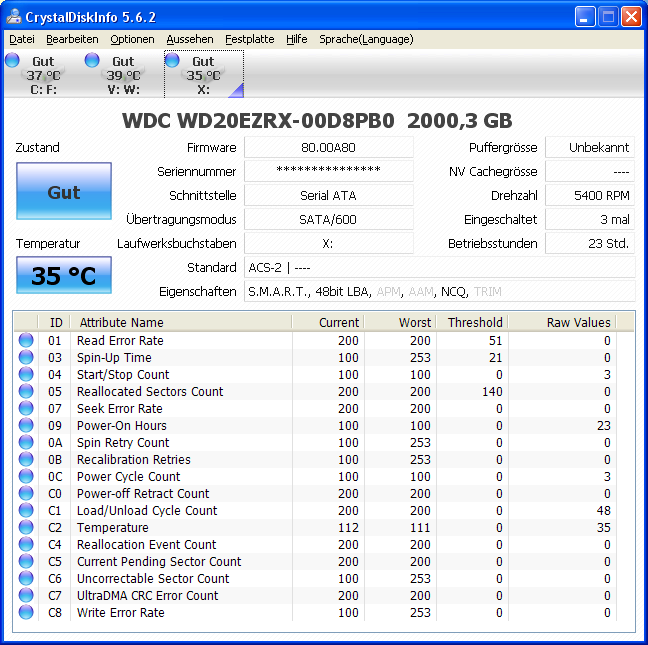Click the 3 mal Eingeschaltet value

(x=590, y=219)
